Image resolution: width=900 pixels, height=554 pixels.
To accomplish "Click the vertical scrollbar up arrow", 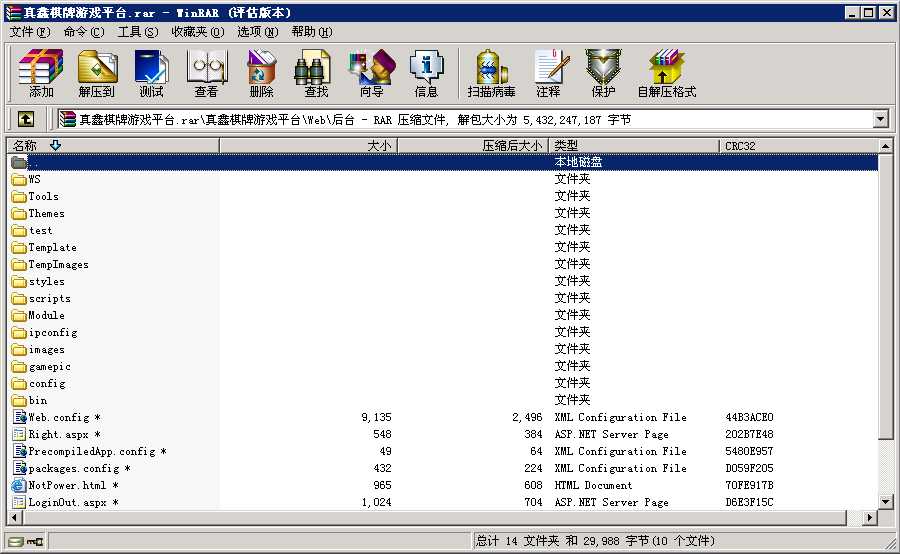I will [x=886, y=146].
